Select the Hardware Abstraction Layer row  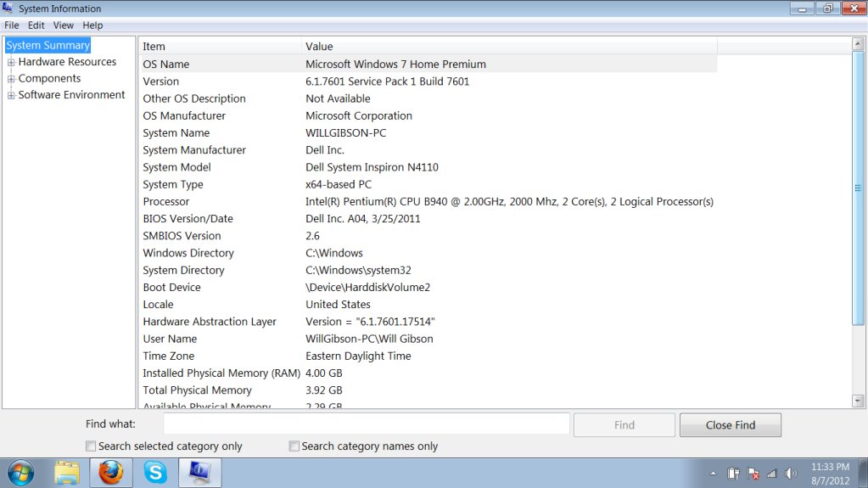[x=429, y=322]
